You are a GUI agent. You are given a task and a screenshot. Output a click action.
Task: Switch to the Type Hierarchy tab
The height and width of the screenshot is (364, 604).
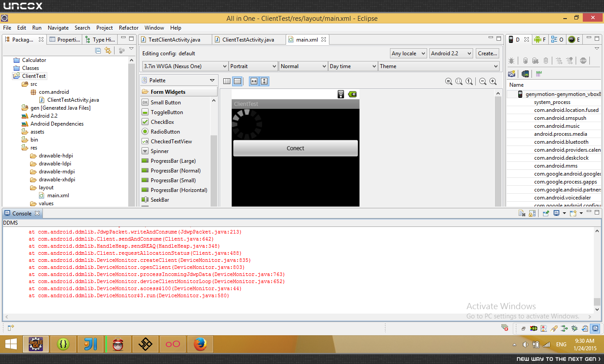[100, 39]
